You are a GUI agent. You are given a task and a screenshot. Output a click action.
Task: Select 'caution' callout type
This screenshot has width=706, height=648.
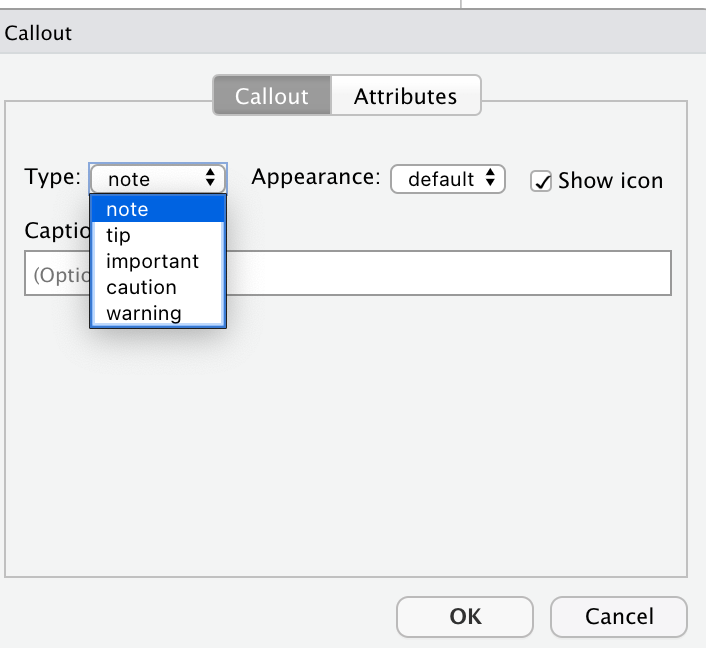click(x=141, y=287)
